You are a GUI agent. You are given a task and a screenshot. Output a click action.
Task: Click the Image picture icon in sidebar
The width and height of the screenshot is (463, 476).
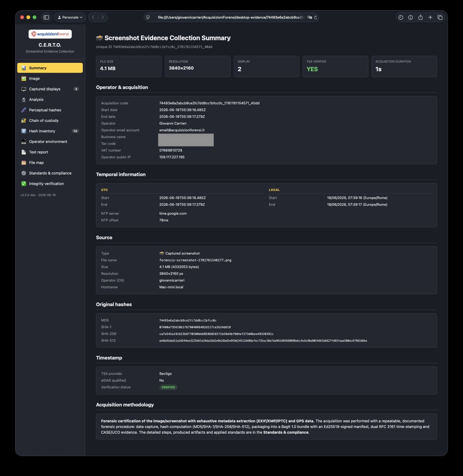23,78
